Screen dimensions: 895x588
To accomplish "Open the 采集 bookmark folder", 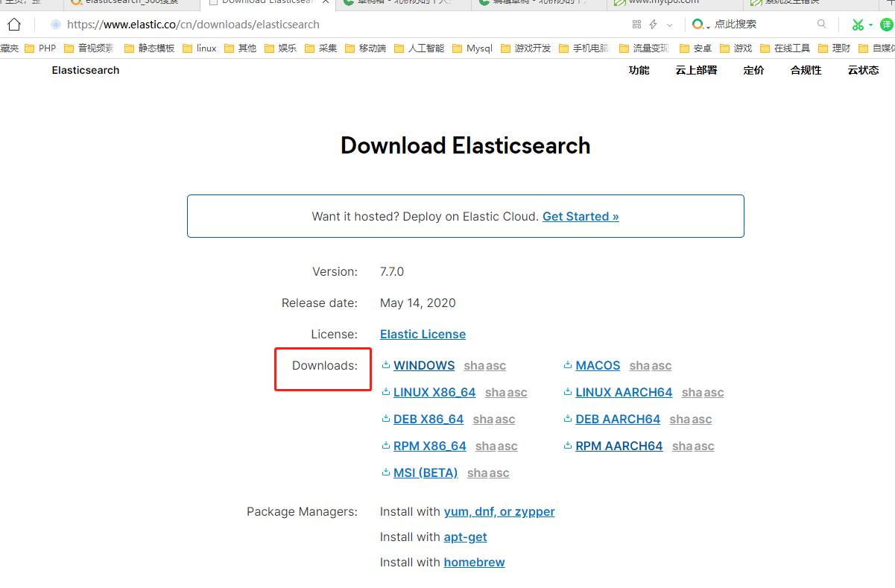I will [x=320, y=48].
